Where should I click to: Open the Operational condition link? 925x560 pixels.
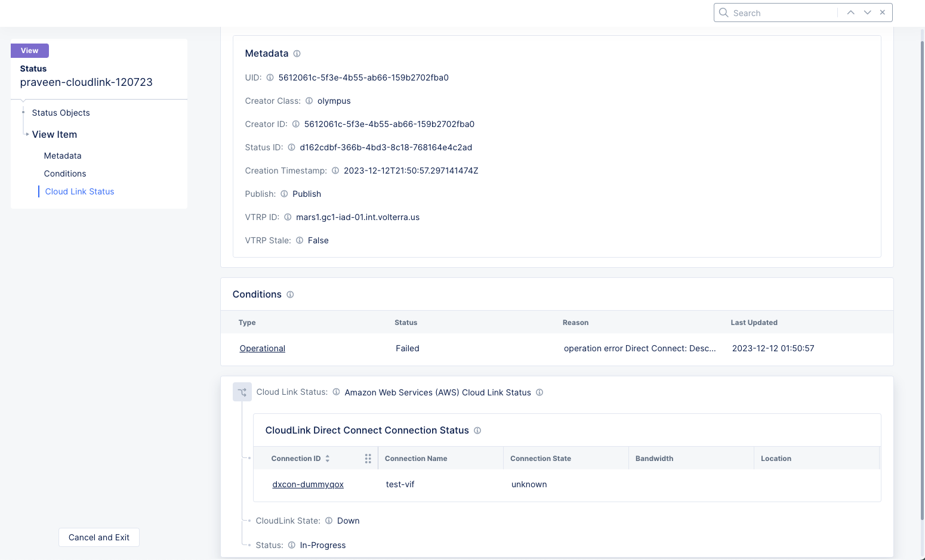[262, 348]
